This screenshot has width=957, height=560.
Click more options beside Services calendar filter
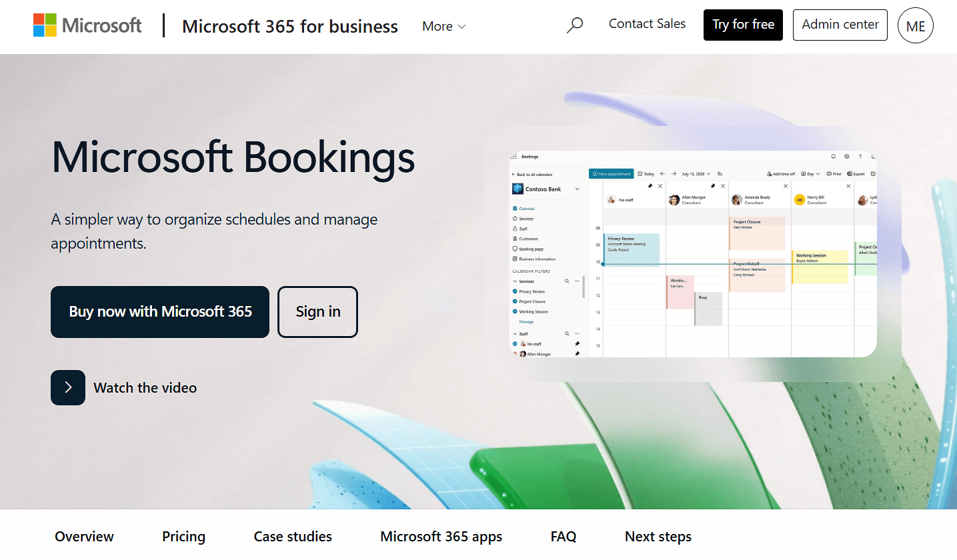coord(577,281)
